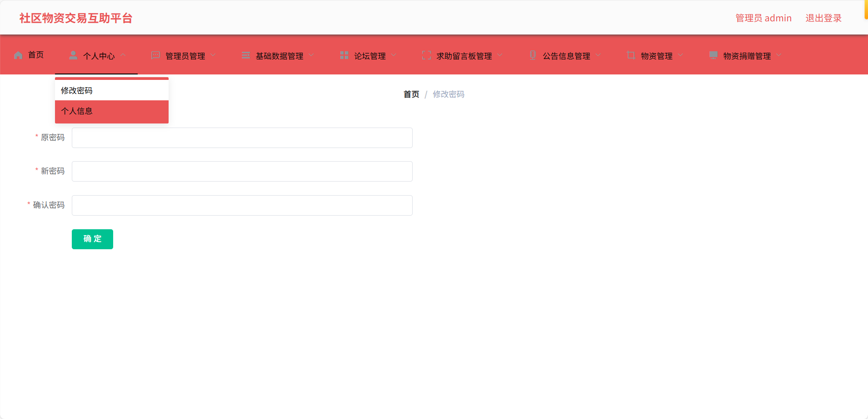This screenshot has height=419, width=868.
Task: Expand the 求助留言板管理 chevron
Action: pos(500,55)
